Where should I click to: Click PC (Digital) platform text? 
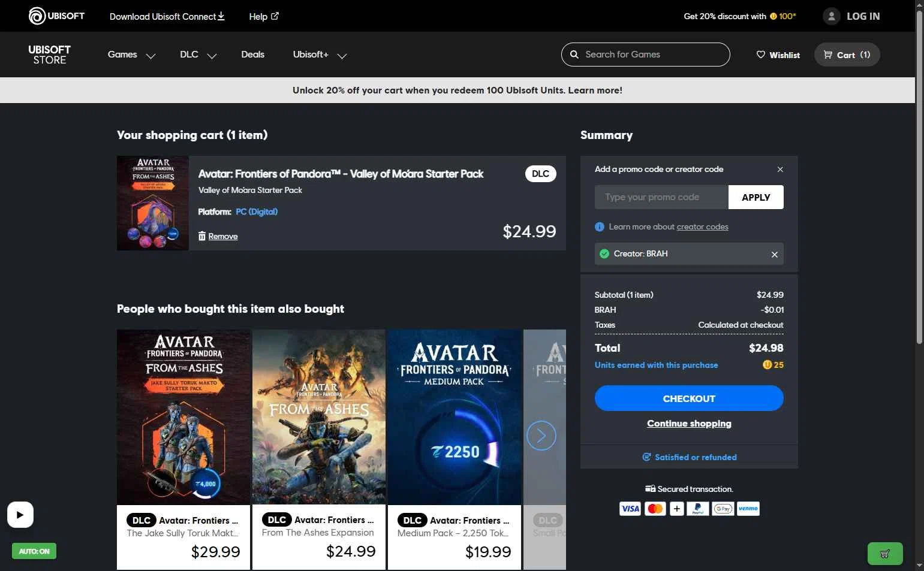pos(257,212)
